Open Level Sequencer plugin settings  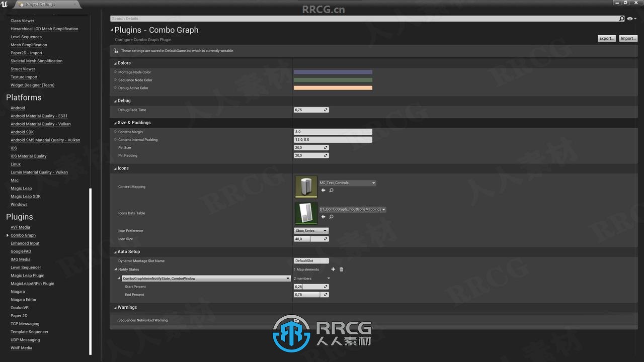click(x=26, y=267)
